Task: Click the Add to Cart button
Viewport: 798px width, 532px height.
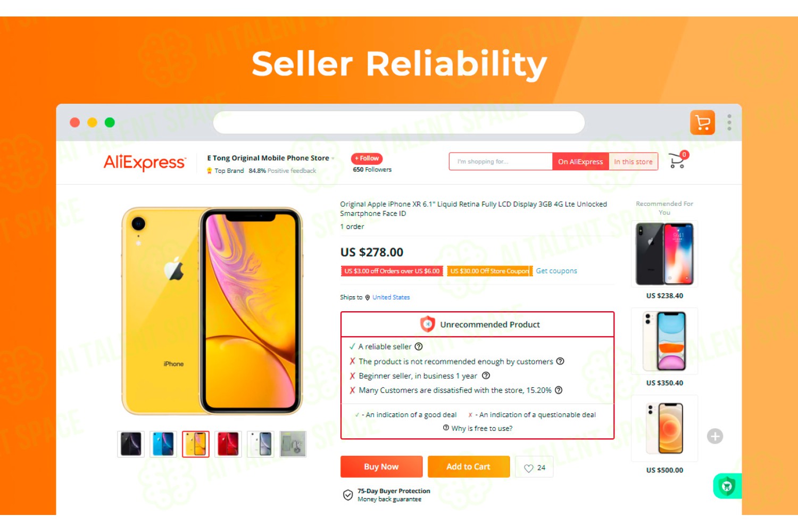Action: click(x=468, y=467)
